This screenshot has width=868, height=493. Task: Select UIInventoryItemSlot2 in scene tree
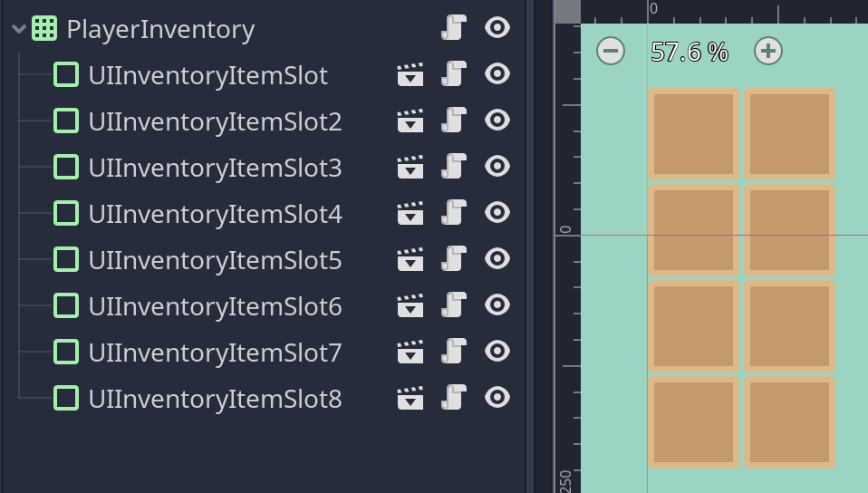pyautogui.click(x=215, y=121)
